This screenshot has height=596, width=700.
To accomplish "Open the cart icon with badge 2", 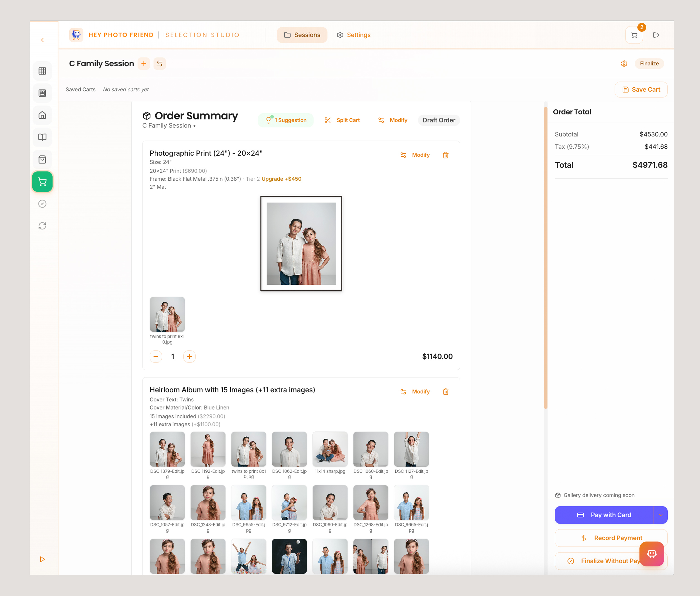I will tap(634, 35).
